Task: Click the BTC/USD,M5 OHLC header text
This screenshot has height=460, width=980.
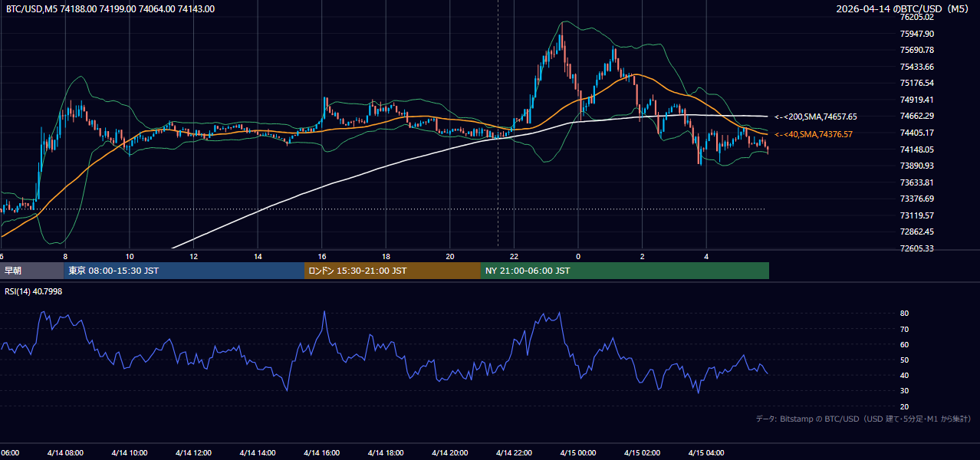Action: (110, 9)
